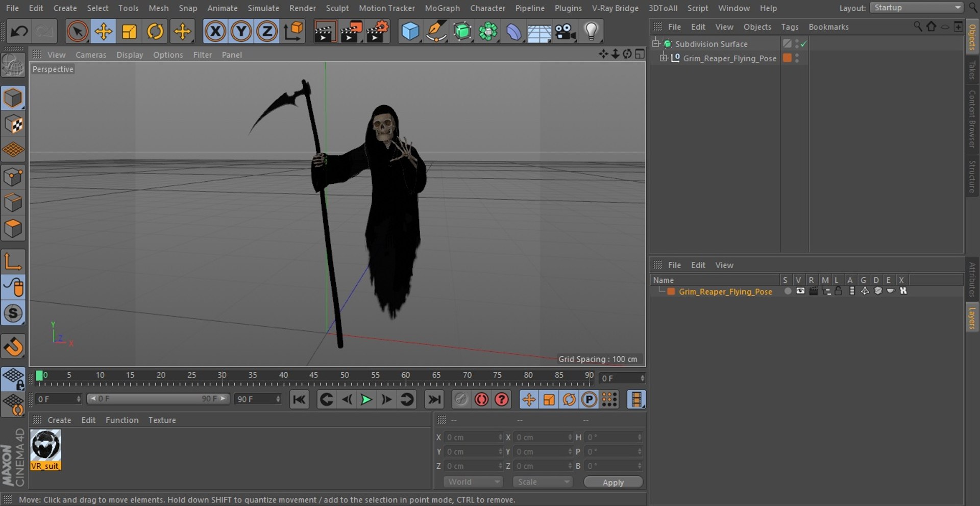
Task: Toggle Grim_Reaper layer viewport visibility eye
Action: pyautogui.click(x=800, y=291)
